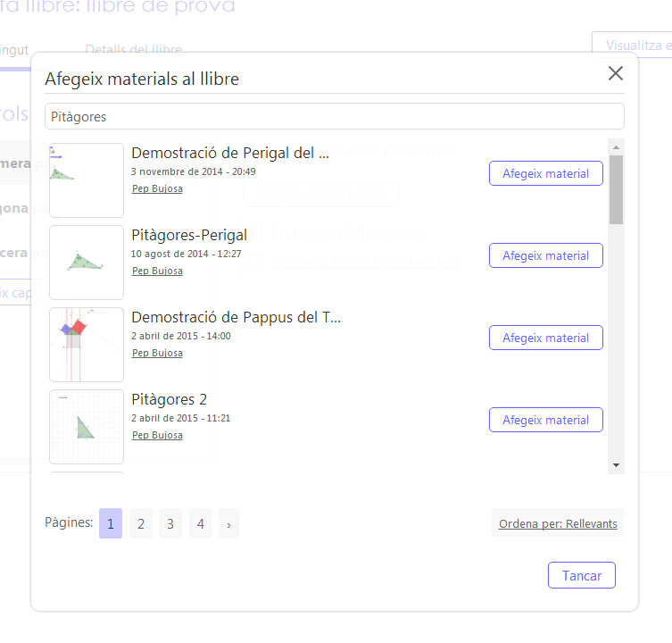This screenshot has width=672, height=643.
Task: Close the Afegeix materials dialog with X
Action: coord(616,73)
